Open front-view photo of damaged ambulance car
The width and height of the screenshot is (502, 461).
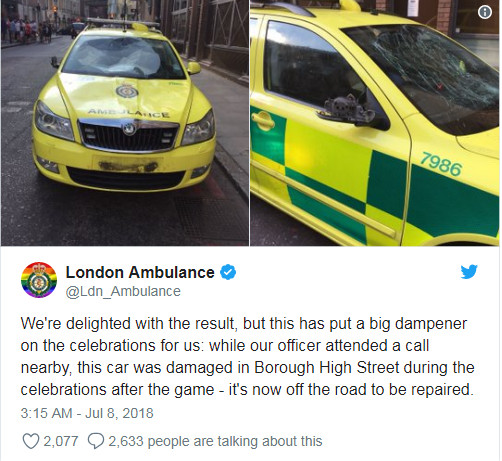coord(125,123)
